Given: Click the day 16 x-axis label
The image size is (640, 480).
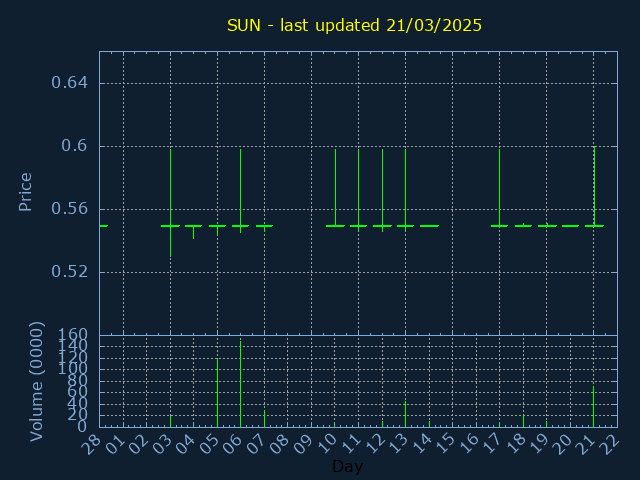Looking at the screenshot, I should 468,444.
